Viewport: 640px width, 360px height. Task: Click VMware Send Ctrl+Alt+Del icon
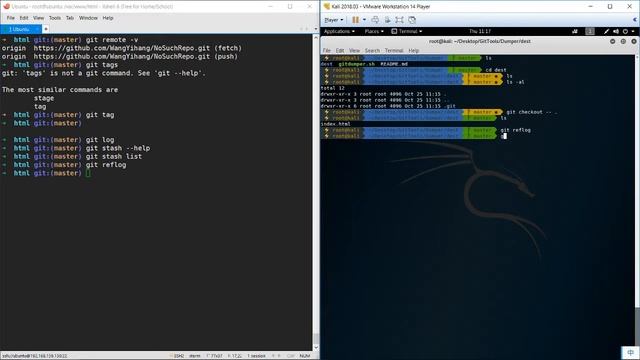[x=375, y=20]
